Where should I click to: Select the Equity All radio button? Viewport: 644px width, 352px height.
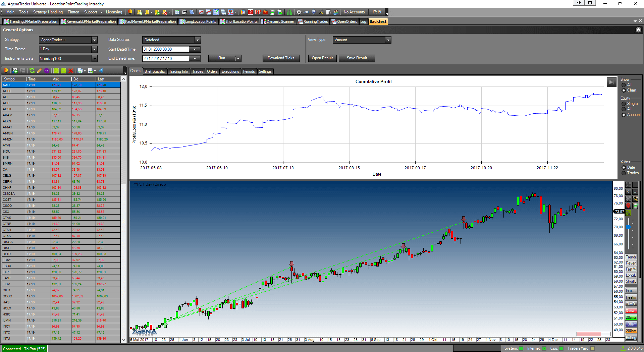tap(624, 109)
